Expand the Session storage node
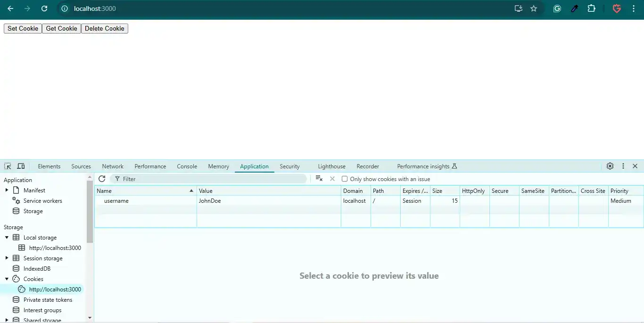644x323 pixels. point(7,258)
